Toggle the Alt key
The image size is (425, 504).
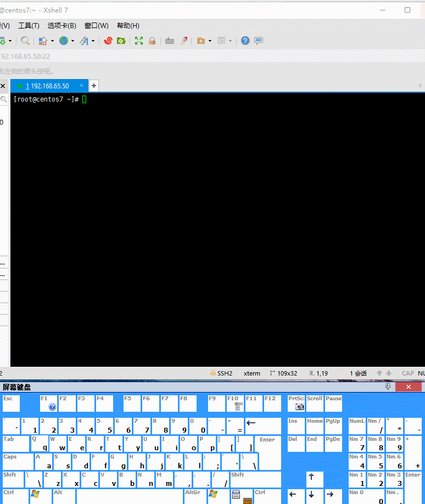[x=64, y=496]
